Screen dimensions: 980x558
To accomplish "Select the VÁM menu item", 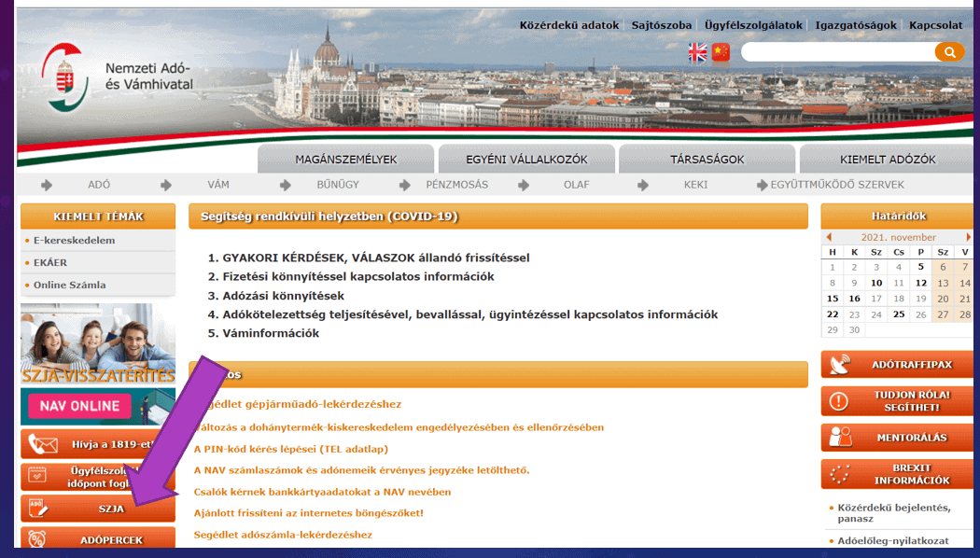I will tap(218, 185).
